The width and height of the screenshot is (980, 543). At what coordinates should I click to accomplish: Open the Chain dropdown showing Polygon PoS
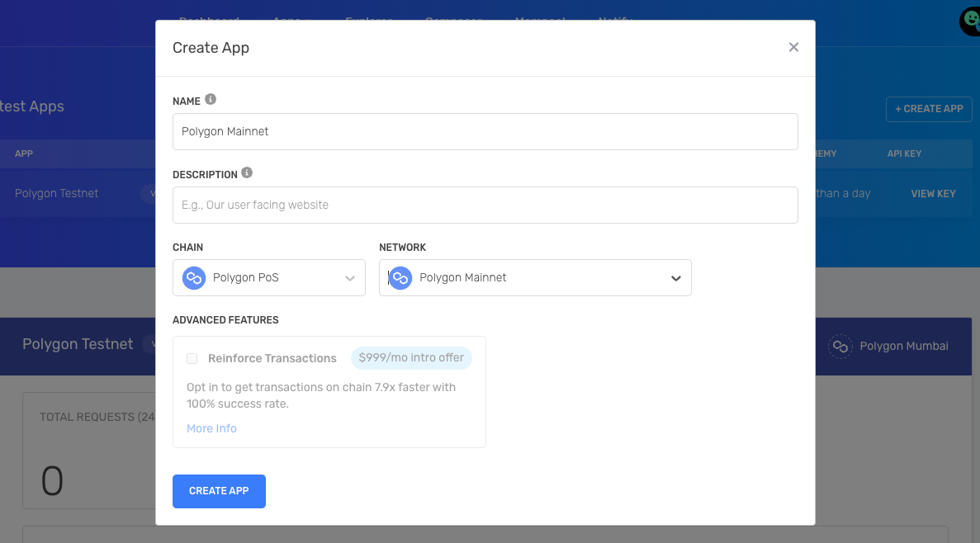click(269, 278)
